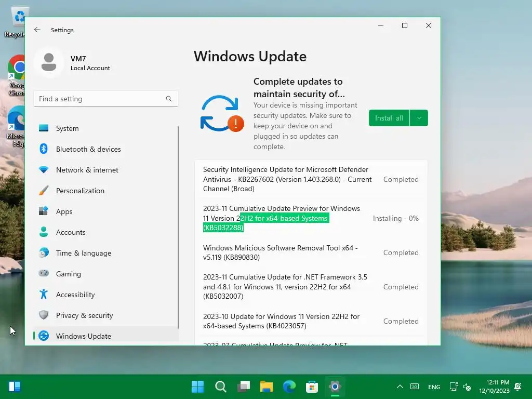Click the Security Intelligence Update KB2267602 entry

(311, 179)
